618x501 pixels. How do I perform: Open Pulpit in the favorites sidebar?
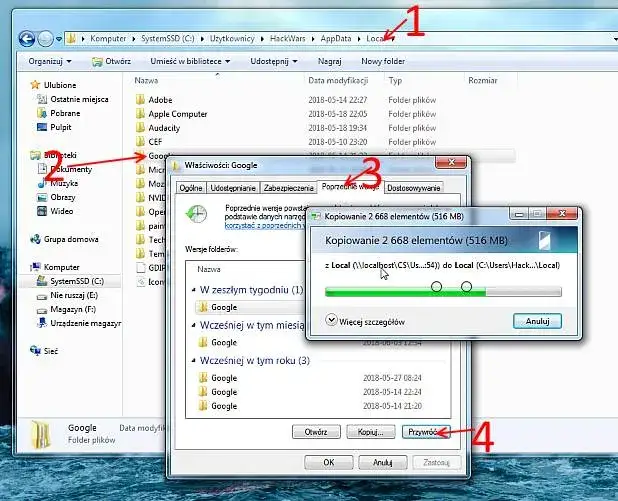pyautogui.click(x=62, y=127)
